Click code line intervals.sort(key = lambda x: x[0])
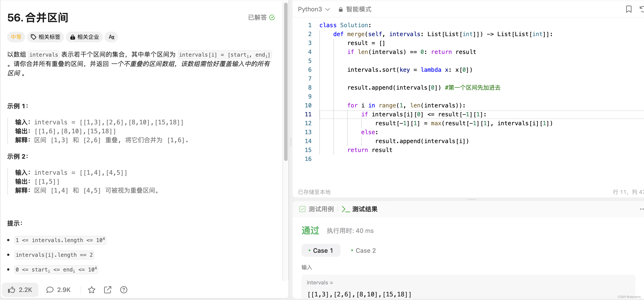This screenshot has height=300, width=644. 410,70
